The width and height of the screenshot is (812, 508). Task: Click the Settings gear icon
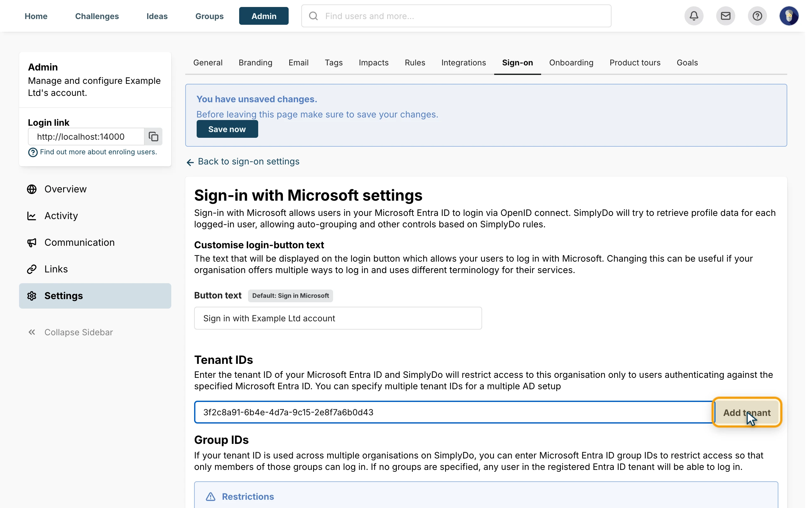point(32,296)
